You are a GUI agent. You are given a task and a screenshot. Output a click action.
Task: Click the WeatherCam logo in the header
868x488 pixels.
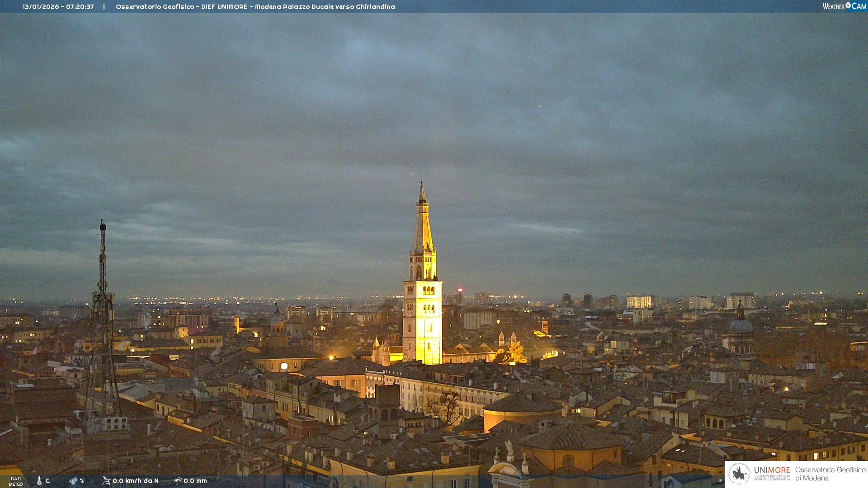[844, 6]
